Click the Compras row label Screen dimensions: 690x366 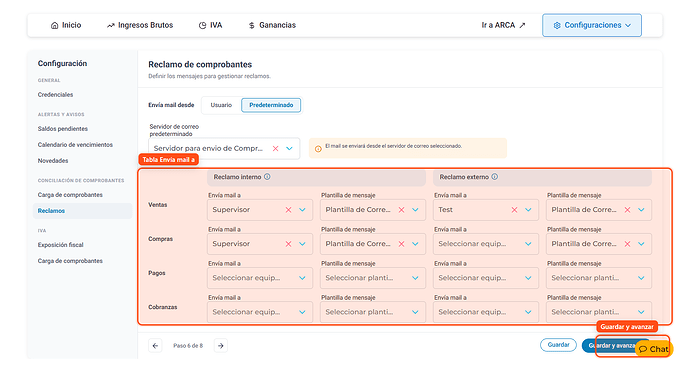click(160, 239)
